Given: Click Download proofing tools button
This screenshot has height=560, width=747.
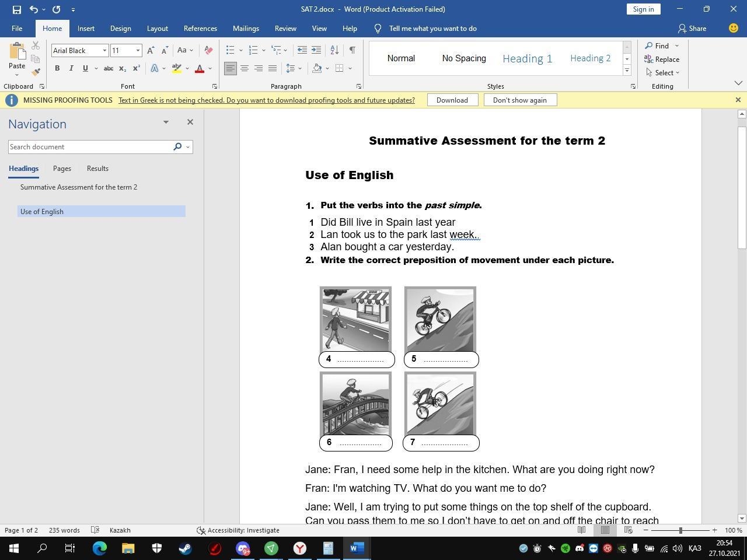Looking at the screenshot, I should 452,100.
